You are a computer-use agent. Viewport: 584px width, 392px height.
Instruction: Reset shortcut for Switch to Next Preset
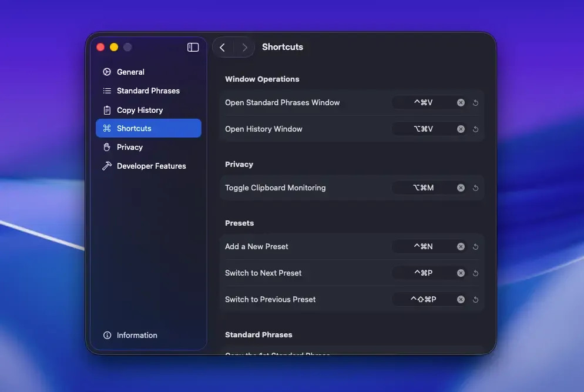click(476, 273)
